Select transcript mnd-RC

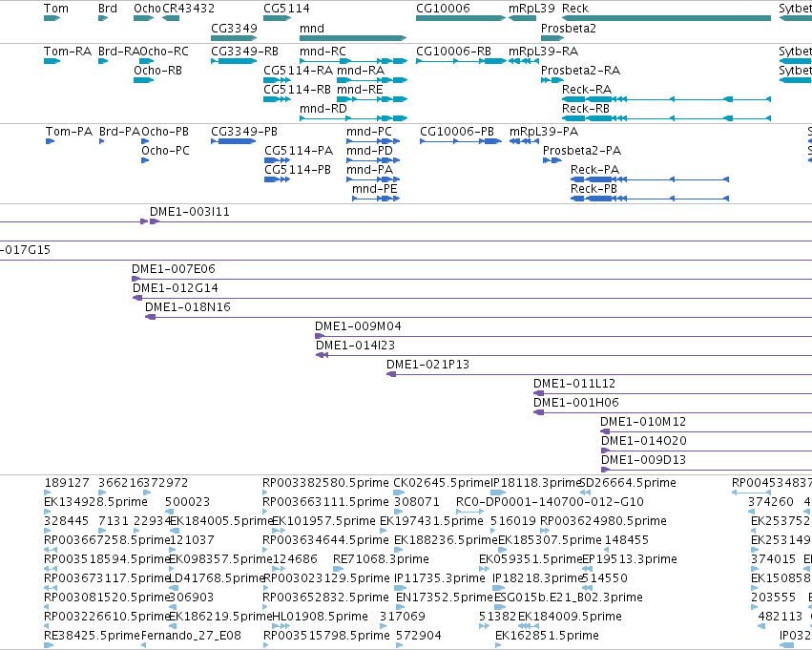(x=353, y=61)
